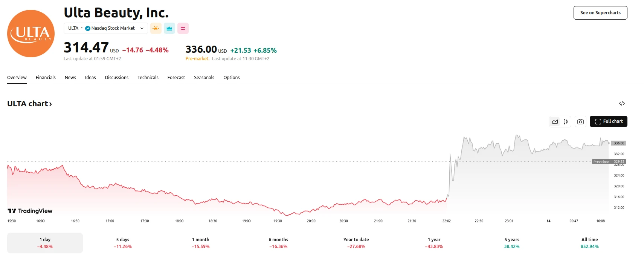This screenshot has width=644, height=256.
Task: Click the 329.23 prev close value tag
Action: click(619, 162)
